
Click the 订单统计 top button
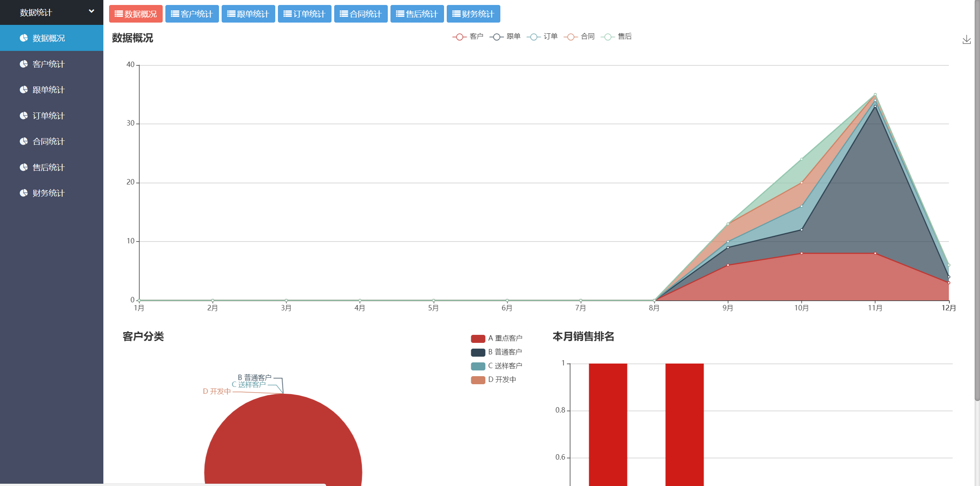click(x=305, y=14)
